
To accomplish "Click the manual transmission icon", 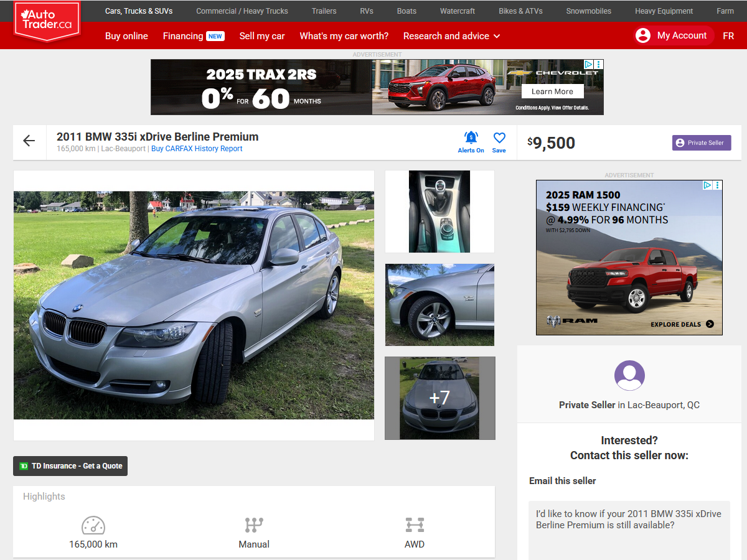I will click(254, 525).
